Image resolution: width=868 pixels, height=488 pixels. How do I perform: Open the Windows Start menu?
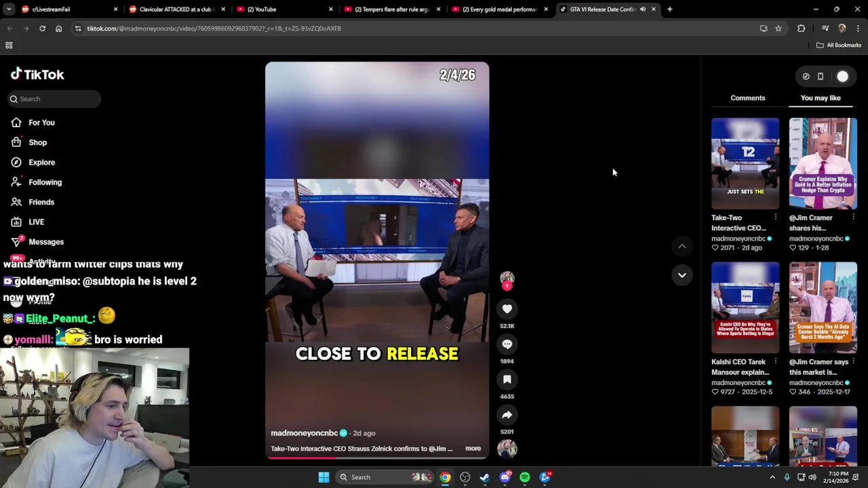323,477
